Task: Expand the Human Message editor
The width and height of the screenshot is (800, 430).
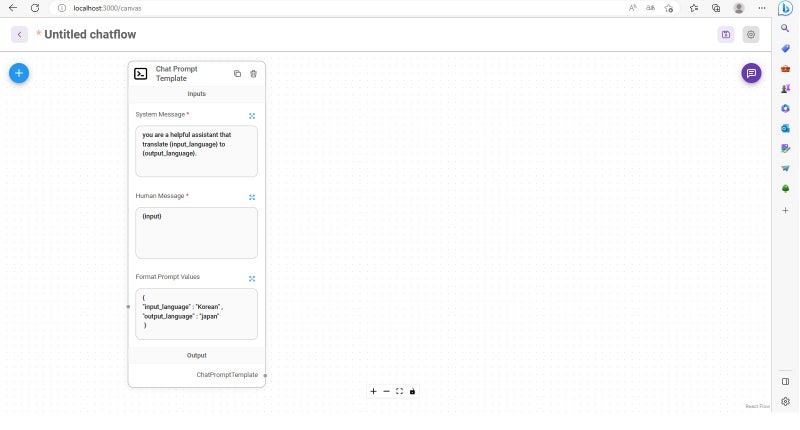Action: pyautogui.click(x=252, y=197)
